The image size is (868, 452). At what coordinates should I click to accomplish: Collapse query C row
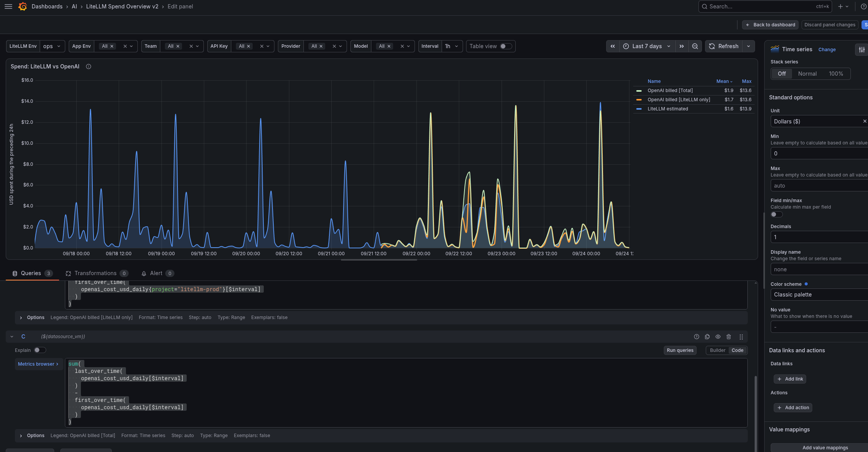(x=12, y=337)
